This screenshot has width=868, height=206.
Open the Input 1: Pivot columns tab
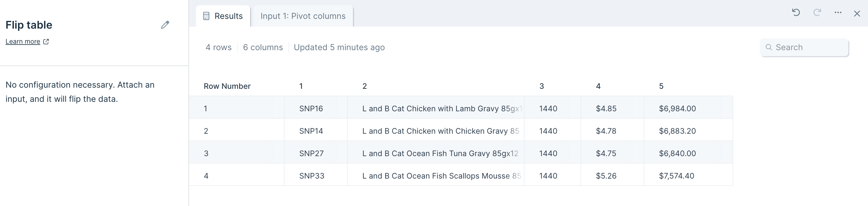(303, 16)
